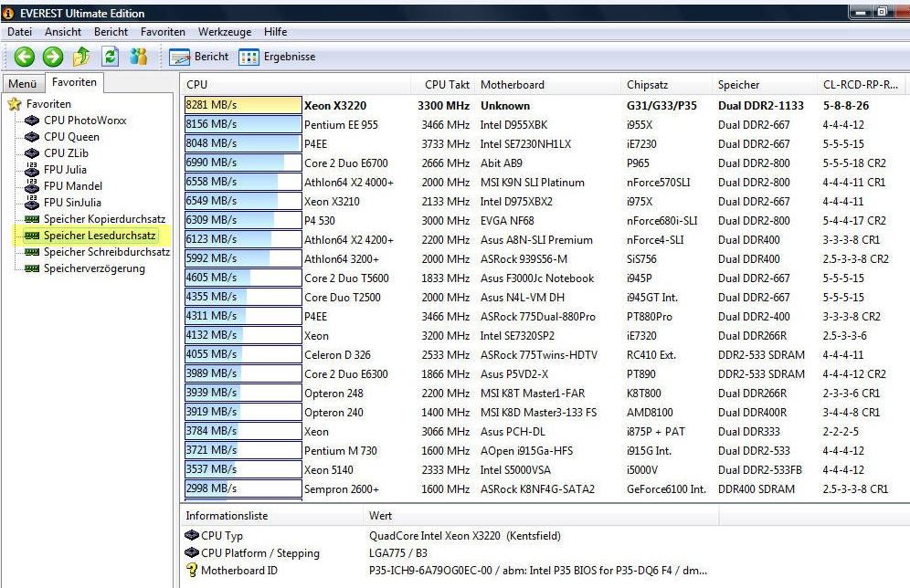Select the Celeron D 326 row
Image resolution: width=910 pixels, height=588 pixels.
pyautogui.click(x=545, y=354)
